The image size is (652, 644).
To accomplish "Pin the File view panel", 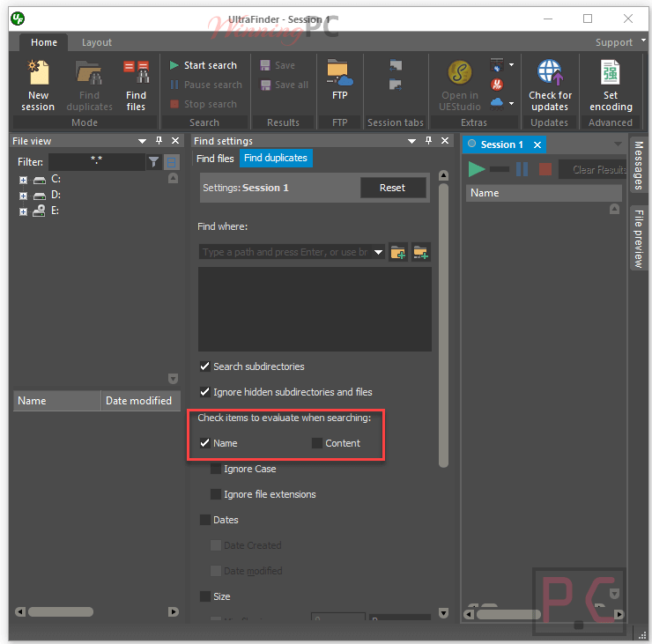I will 159,141.
